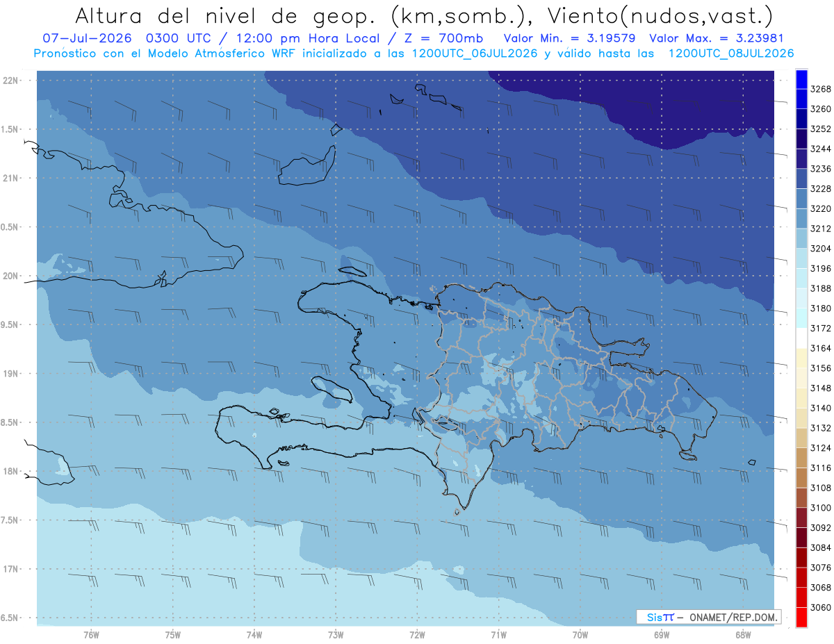Click the '3140' color scale value
This screenshot has height=644, width=834.
[x=820, y=408]
